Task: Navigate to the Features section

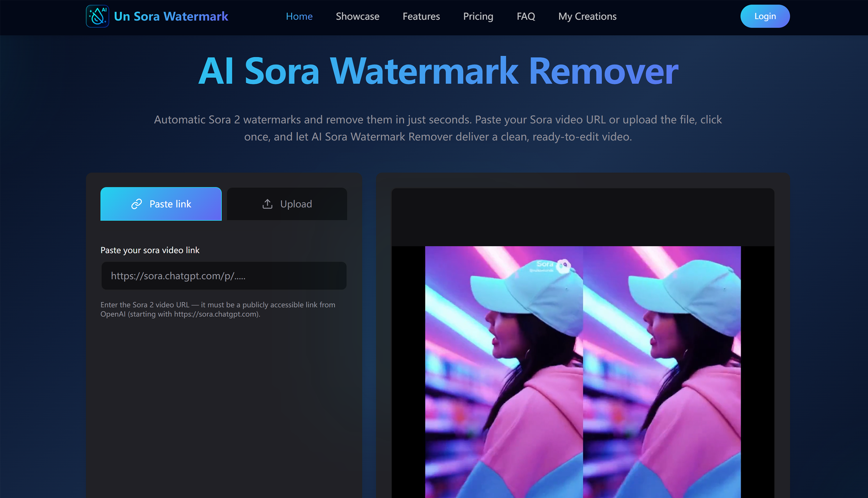Action: tap(421, 16)
